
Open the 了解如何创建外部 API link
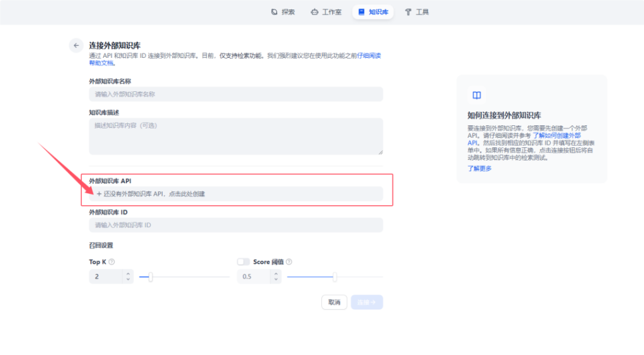coord(557,135)
